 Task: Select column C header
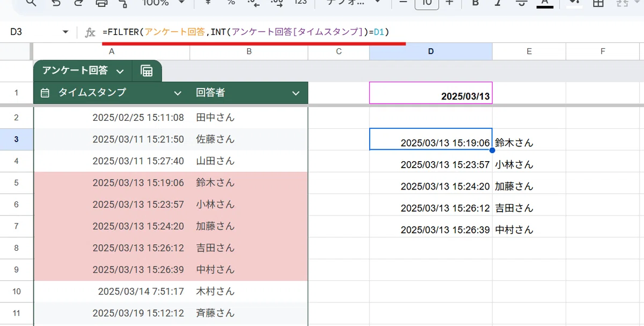point(339,52)
